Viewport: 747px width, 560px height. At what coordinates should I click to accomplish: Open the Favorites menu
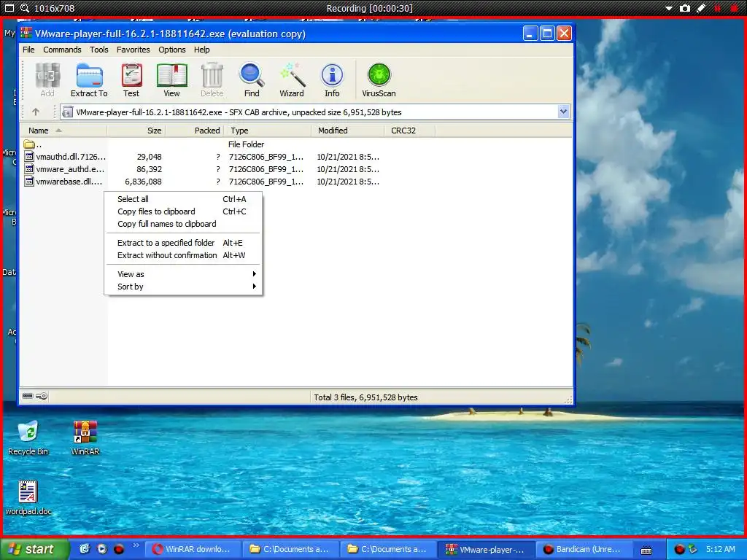point(133,50)
